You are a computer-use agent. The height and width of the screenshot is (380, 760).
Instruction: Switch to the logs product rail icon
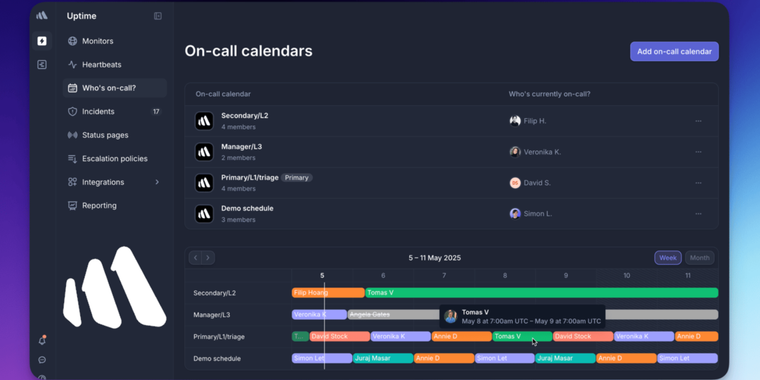tap(42, 64)
